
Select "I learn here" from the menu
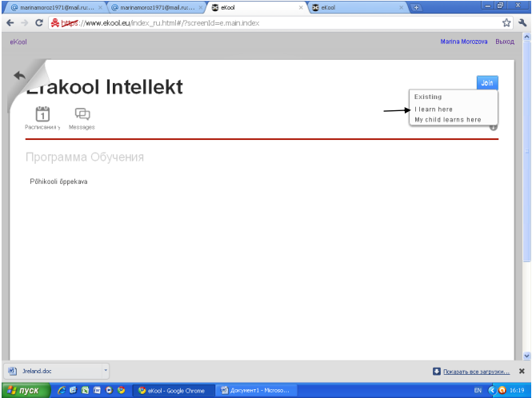[x=434, y=109]
